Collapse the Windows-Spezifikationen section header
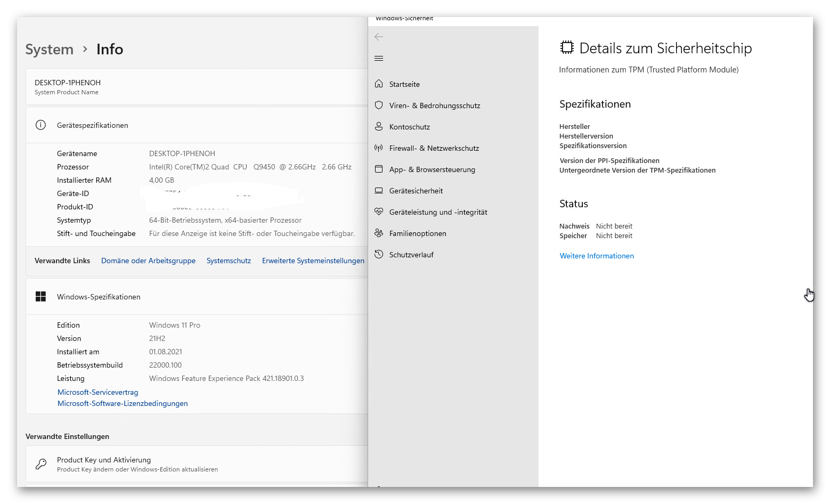Viewport: 830px width, 504px height. (x=197, y=297)
